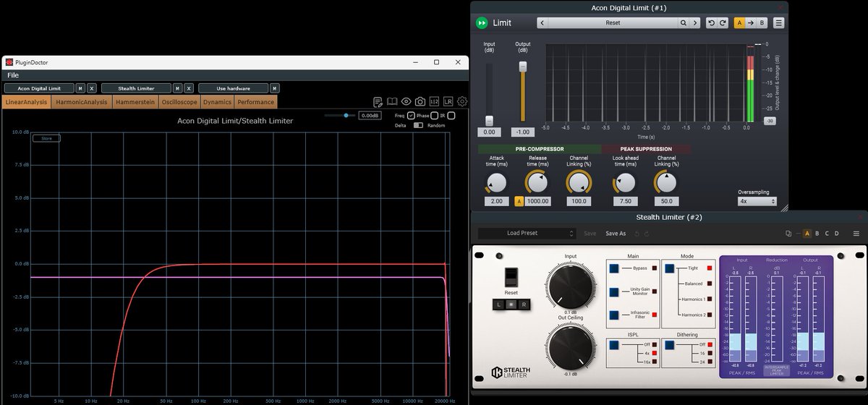The image size is (868, 405).
Task: Remove Acon Digital Limit with its X button
Action: coord(91,88)
